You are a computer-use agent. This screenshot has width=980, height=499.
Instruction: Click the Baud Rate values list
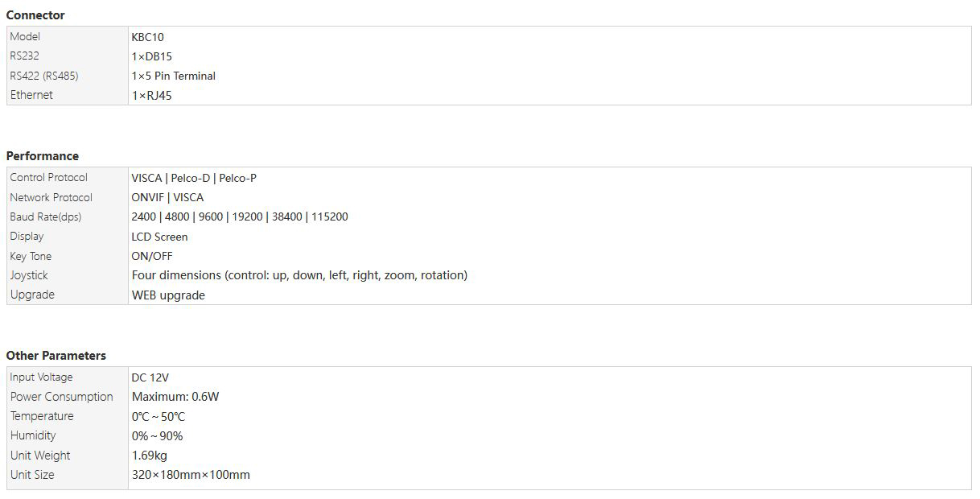pos(240,217)
